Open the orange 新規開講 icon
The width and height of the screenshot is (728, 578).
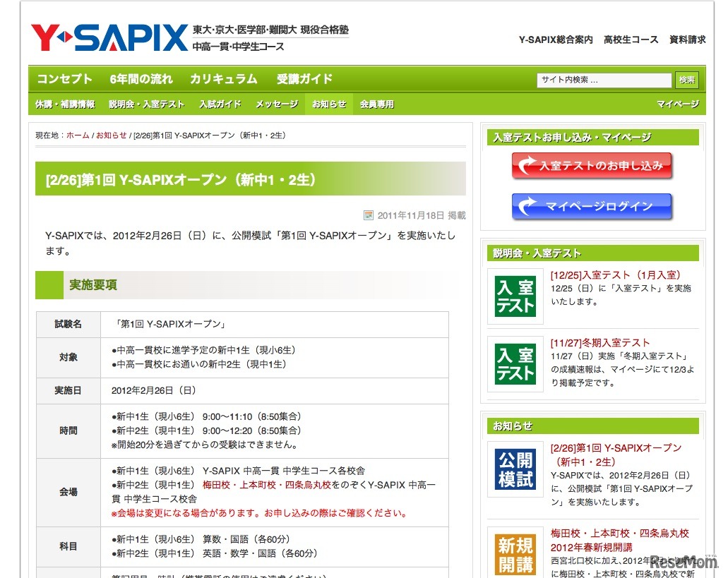(x=515, y=554)
